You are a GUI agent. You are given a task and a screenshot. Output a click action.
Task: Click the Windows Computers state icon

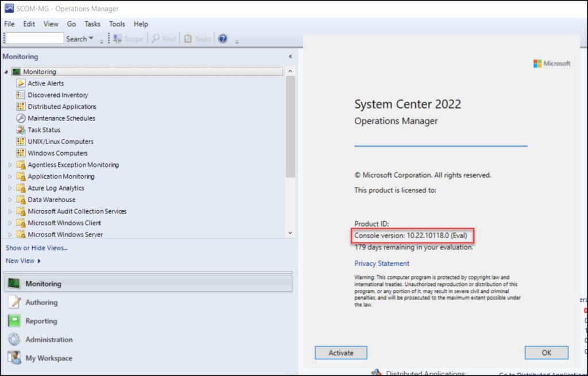(x=21, y=153)
